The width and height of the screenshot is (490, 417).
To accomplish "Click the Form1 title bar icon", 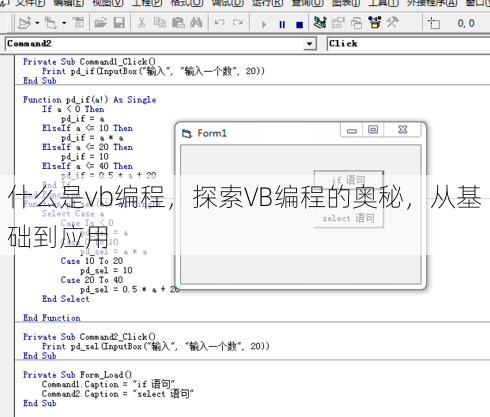I will click(187, 134).
